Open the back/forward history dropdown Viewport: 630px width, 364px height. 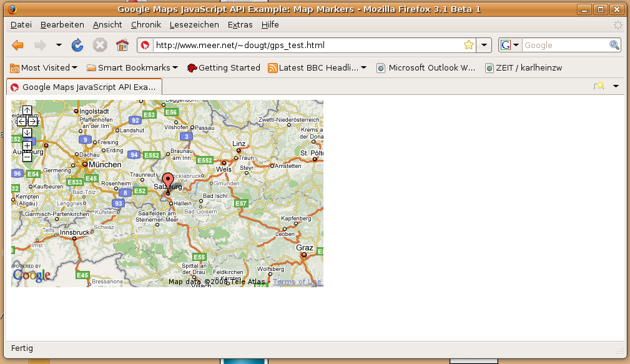[x=59, y=45]
